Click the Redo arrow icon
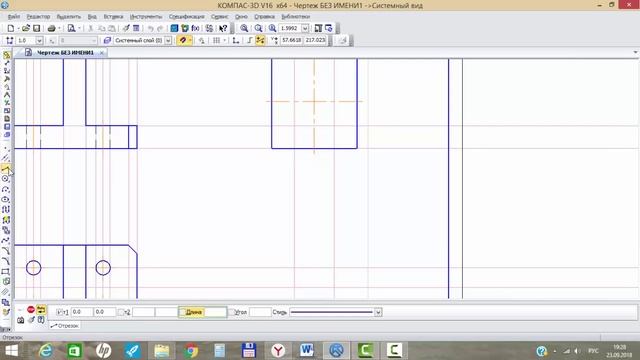 [160, 28]
